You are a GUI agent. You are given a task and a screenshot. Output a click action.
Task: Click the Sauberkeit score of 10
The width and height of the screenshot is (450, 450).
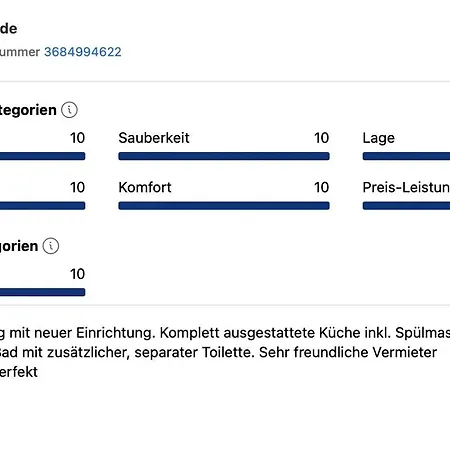[x=322, y=138]
